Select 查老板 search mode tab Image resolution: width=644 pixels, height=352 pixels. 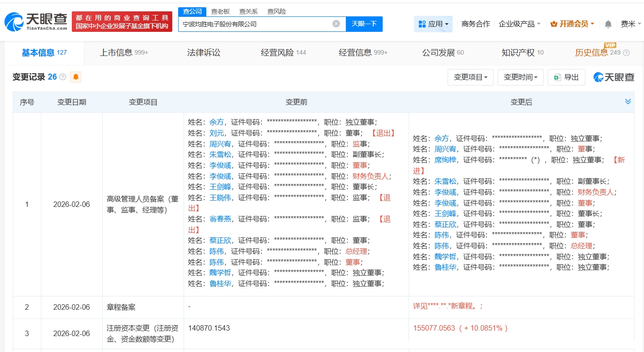pyautogui.click(x=220, y=11)
